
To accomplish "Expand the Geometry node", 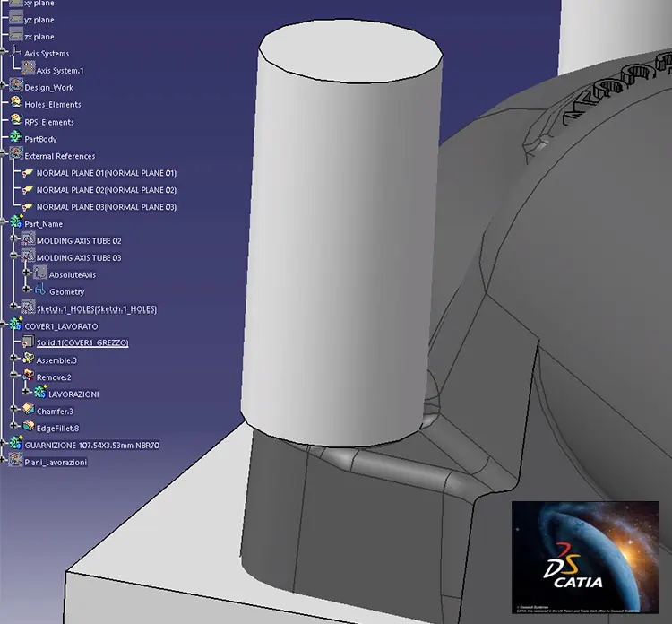I will tap(26, 289).
